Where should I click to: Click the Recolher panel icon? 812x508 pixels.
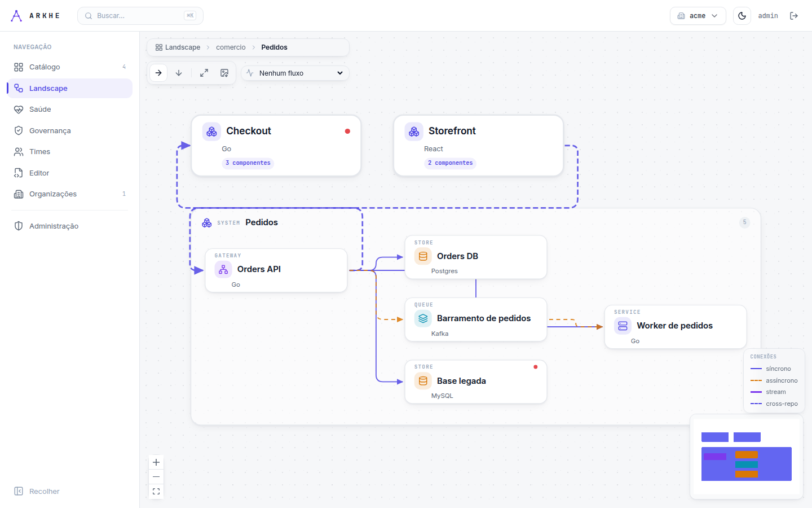coord(19,491)
